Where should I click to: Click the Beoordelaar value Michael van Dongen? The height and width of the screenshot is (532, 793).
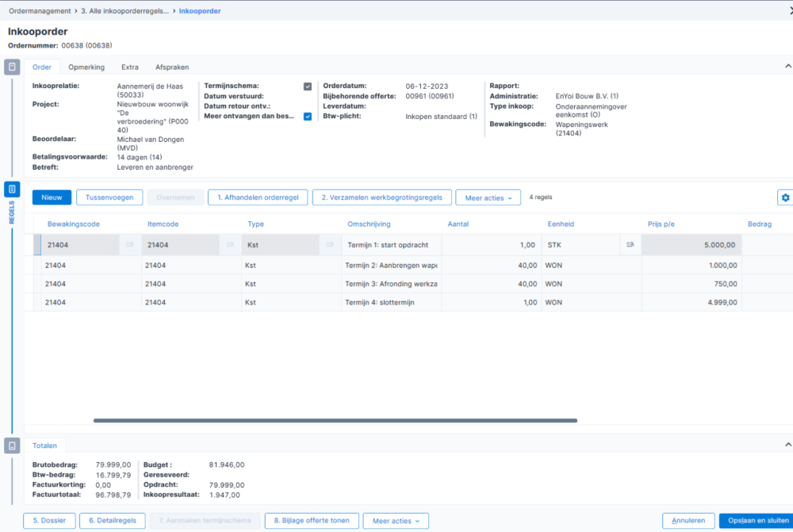(150, 144)
